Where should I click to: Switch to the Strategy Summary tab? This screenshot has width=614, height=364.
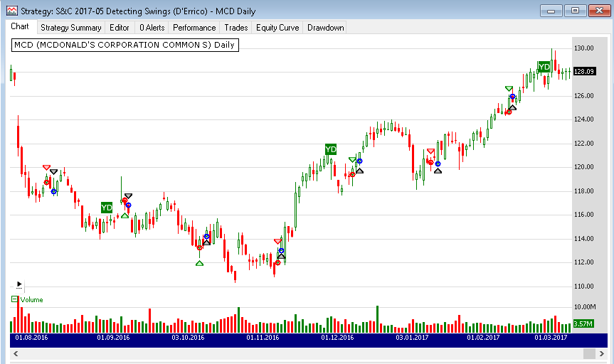coord(70,28)
